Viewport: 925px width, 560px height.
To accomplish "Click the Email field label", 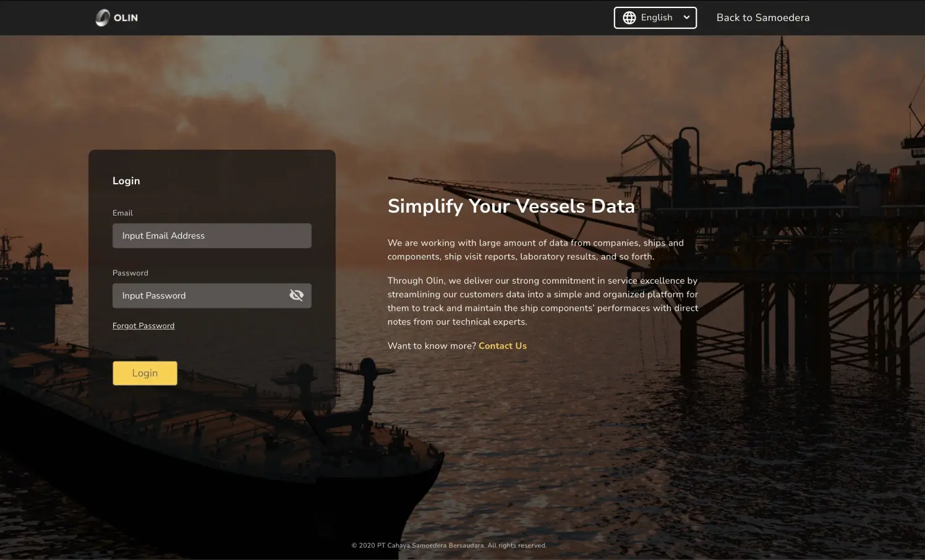I will (122, 213).
